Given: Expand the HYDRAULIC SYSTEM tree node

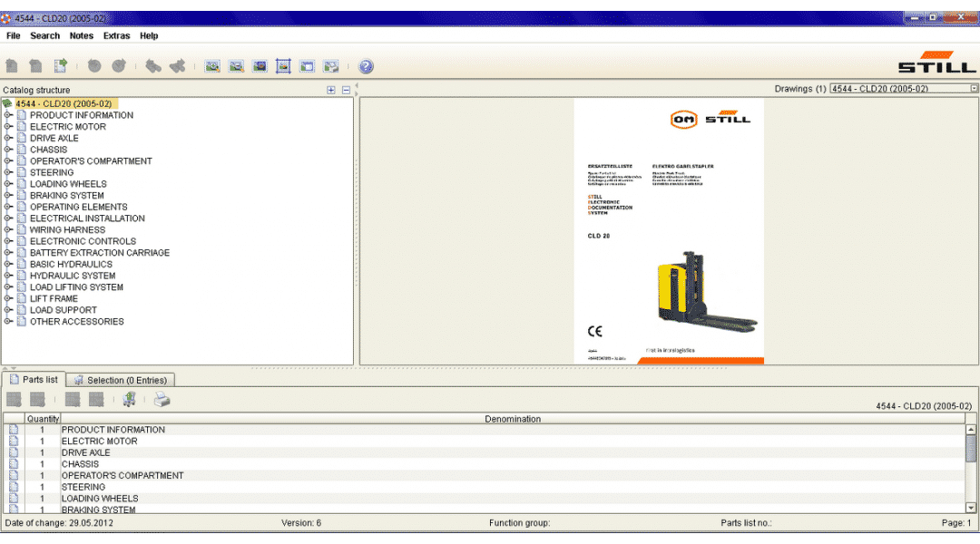Looking at the screenshot, I should point(8,276).
